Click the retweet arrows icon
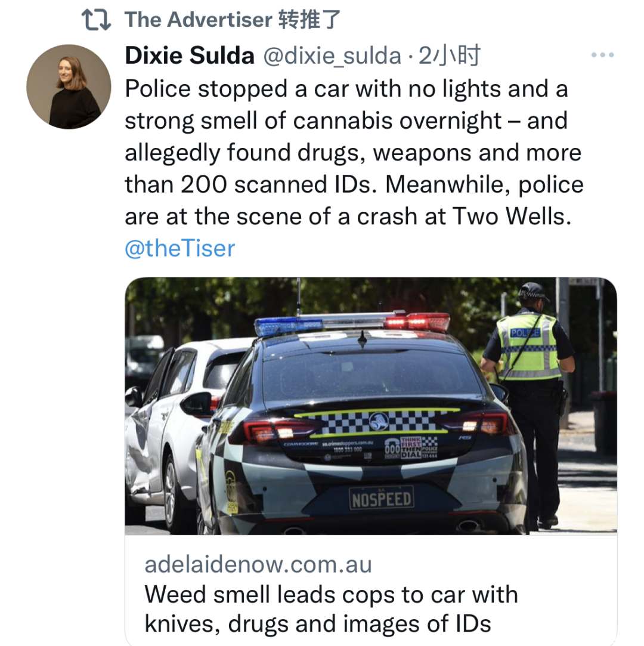This screenshot has width=644, height=646. 97,20
